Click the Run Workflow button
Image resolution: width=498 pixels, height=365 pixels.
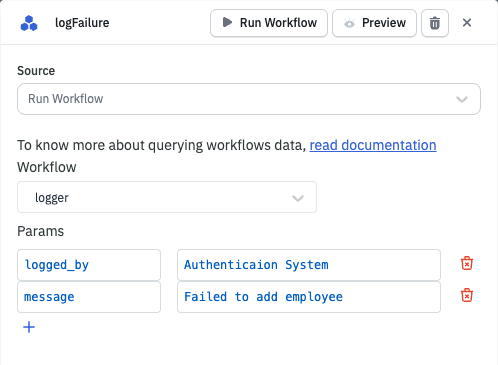(x=269, y=23)
